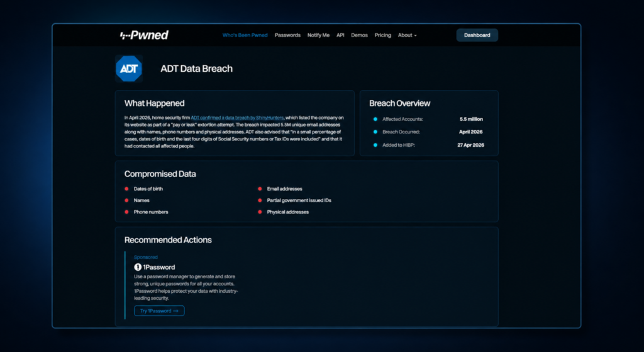Click the cyan bullet beside Added to HIBP
Viewport: 644px width, 352px height.
(x=375, y=145)
